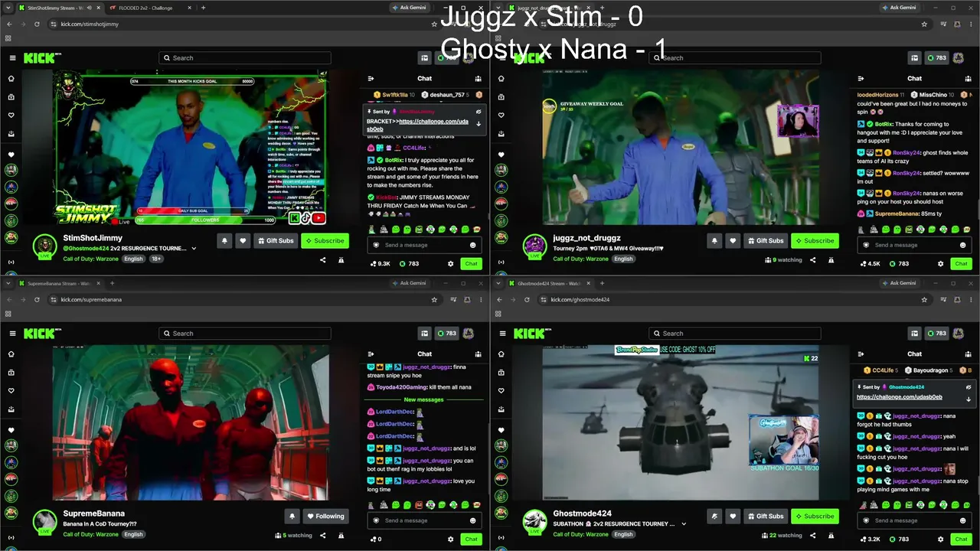Viewport: 980px width, 551px height.
Task: Open Kick home in StimShotJimmy window sidebar
Action: point(11,79)
